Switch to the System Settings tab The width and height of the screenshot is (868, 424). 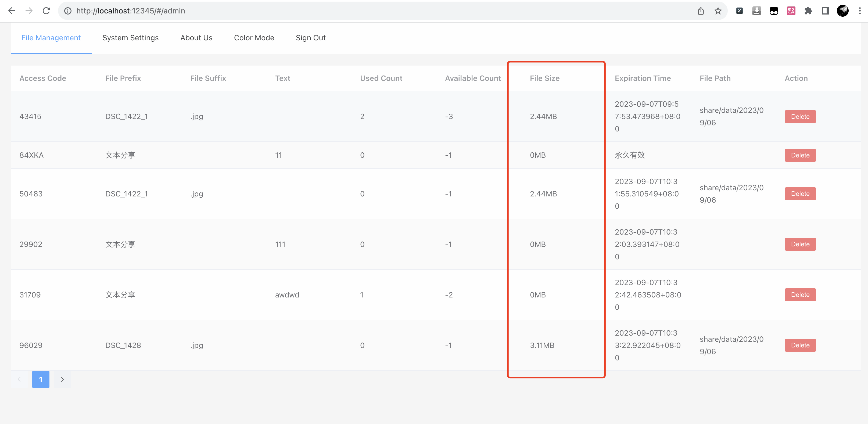pyautogui.click(x=130, y=38)
